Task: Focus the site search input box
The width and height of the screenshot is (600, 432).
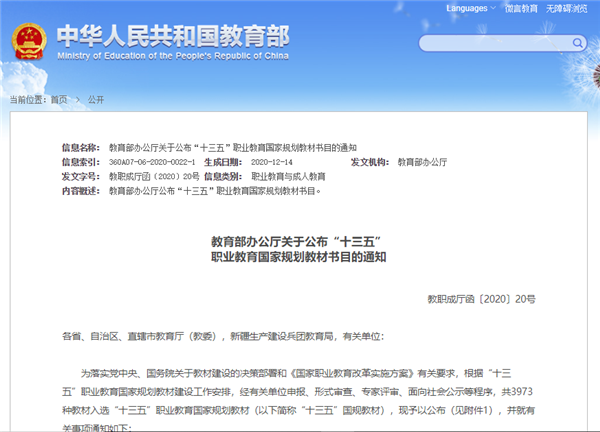Action: coord(490,43)
